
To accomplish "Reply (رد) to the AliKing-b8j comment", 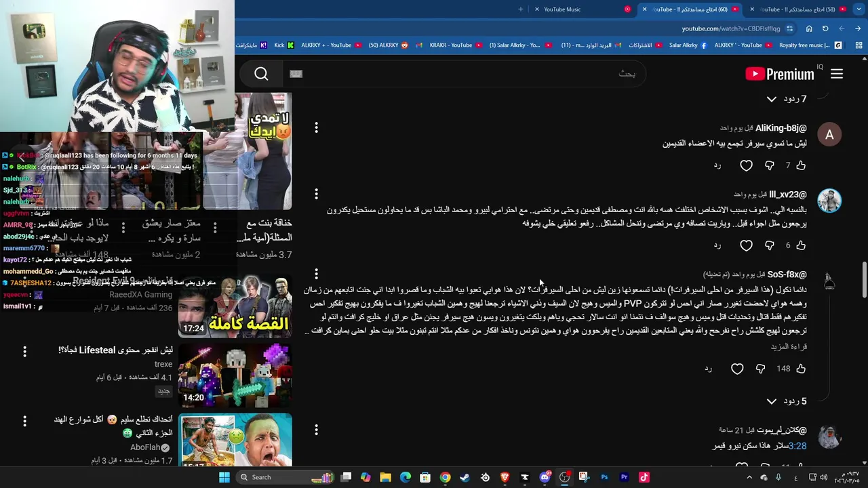I will 717,165.
